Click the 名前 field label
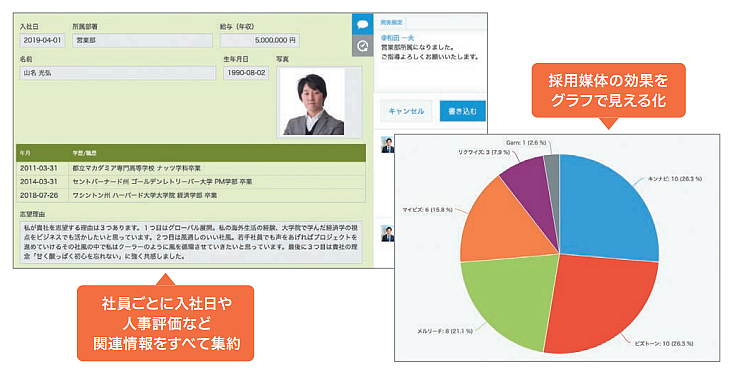 [x=26, y=59]
